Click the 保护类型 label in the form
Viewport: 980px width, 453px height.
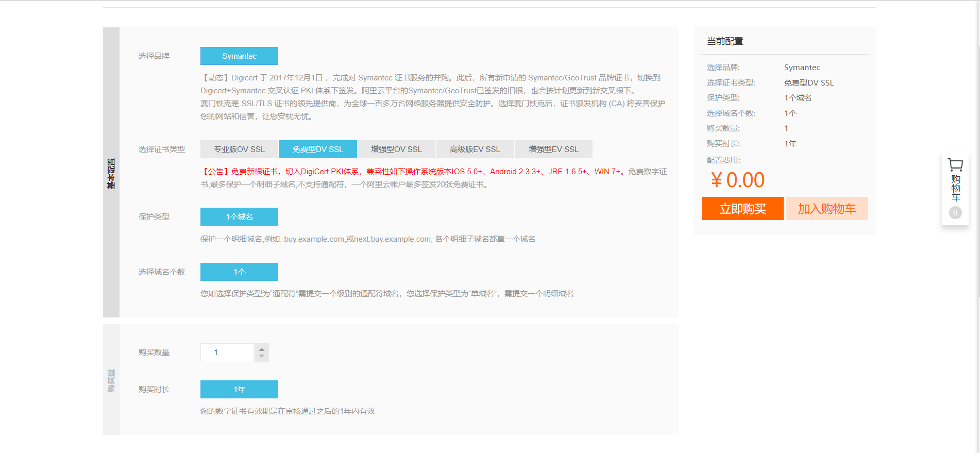154,216
